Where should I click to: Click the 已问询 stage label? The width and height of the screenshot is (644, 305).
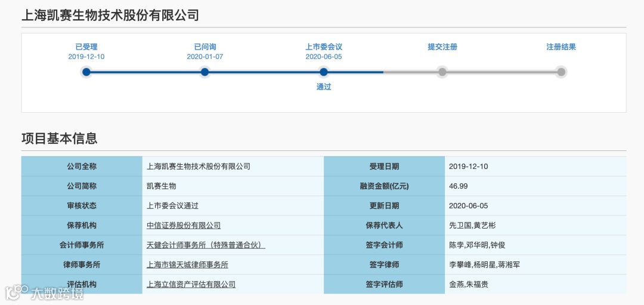coord(205,47)
